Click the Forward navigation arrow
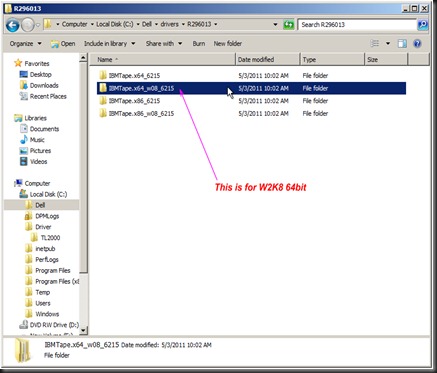Screen dimensions: 437x373 coord(28,25)
